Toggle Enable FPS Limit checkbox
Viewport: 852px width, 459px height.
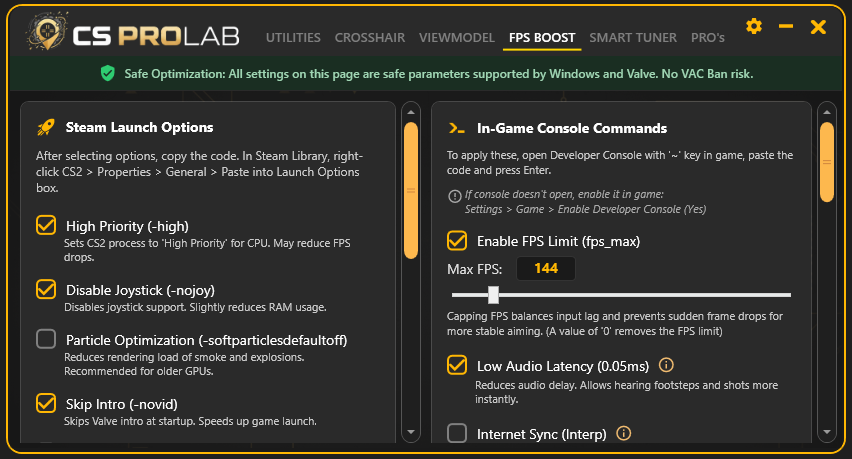[x=457, y=240]
